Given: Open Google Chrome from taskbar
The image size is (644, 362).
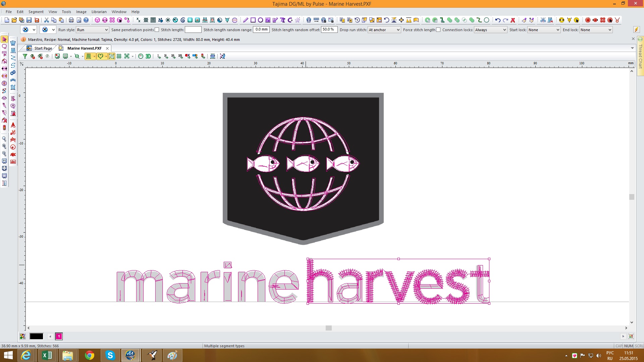Looking at the screenshot, I should [89, 355].
